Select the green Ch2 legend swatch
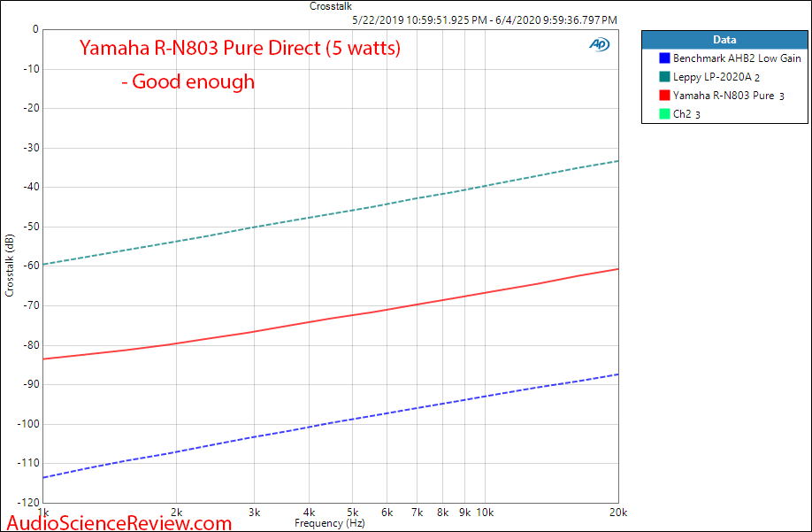The width and height of the screenshot is (812, 532). coord(664,114)
